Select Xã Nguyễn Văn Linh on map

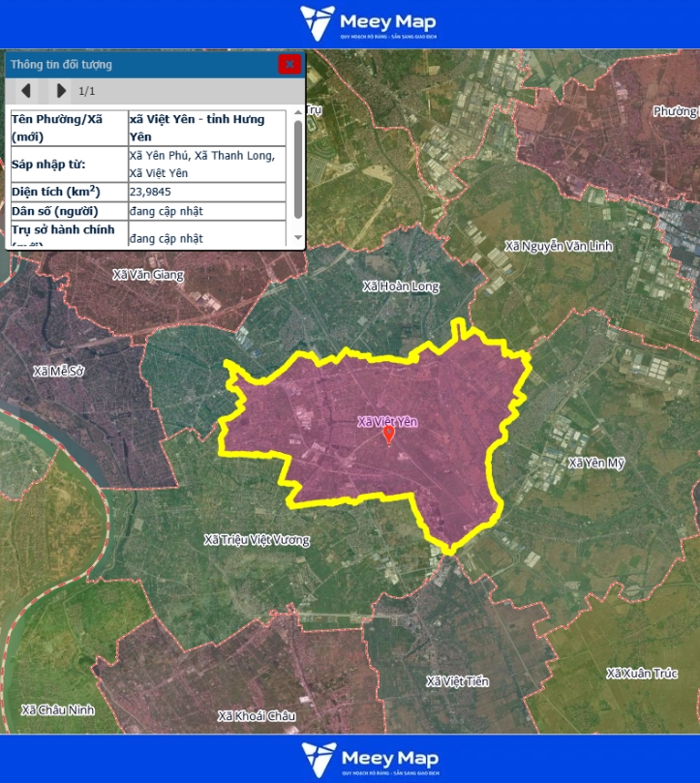pos(559,247)
